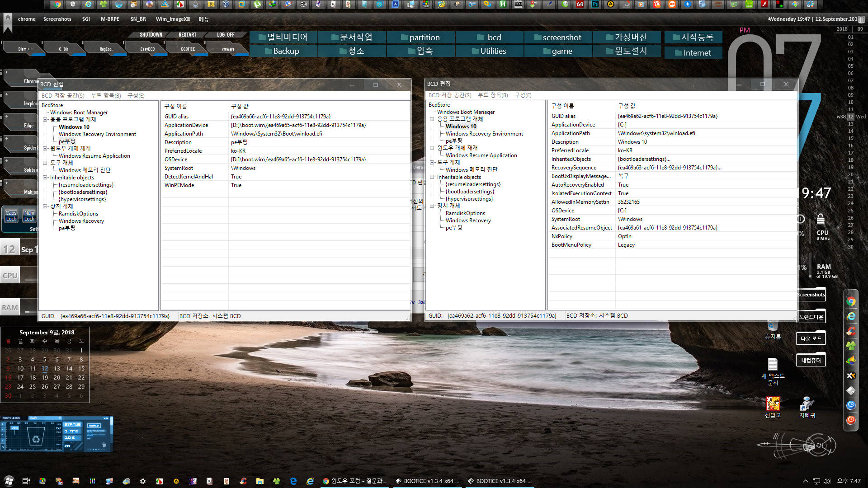Click the volume icon in system tray

point(827,481)
